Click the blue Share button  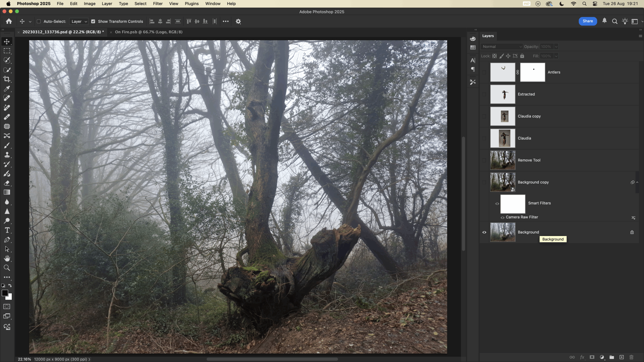click(588, 21)
